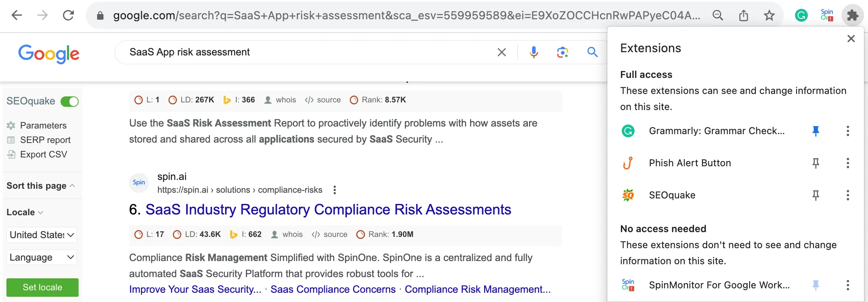868x302 pixels.
Task: Clear the search query input
Action: click(501, 52)
